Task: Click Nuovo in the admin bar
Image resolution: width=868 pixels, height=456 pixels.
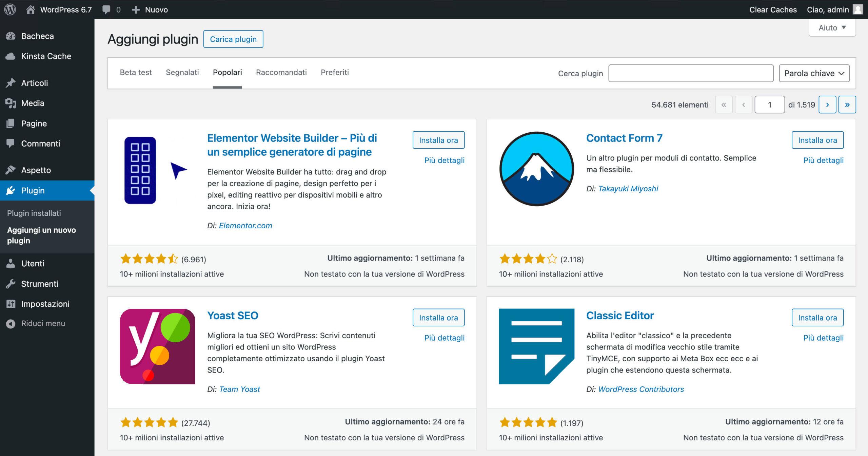Action: click(x=156, y=9)
